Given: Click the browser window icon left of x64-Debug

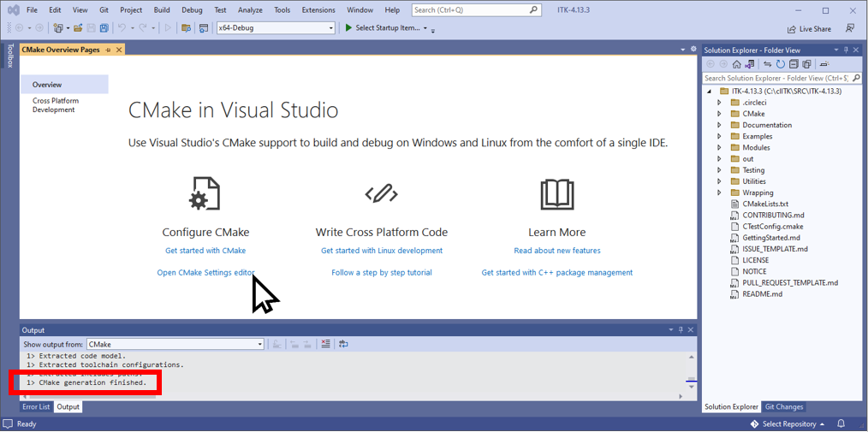Looking at the screenshot, I should [x=204, y=27].
